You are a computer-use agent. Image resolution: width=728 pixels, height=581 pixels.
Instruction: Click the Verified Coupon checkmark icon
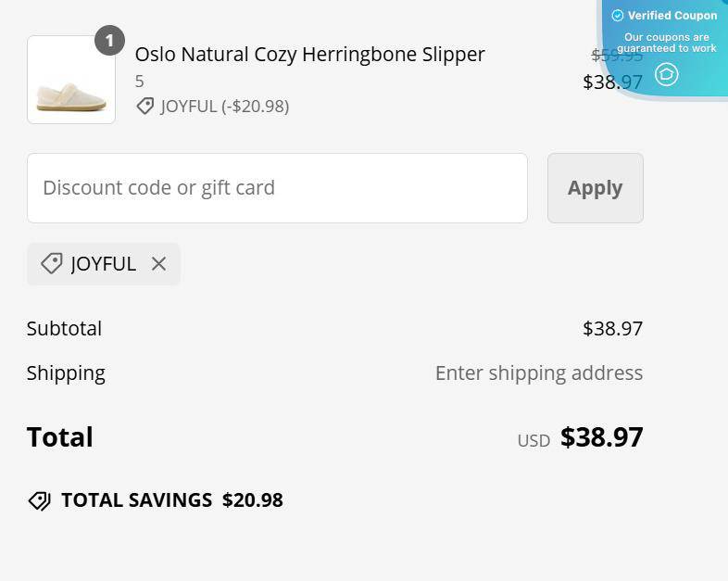[x=618, y=16]
